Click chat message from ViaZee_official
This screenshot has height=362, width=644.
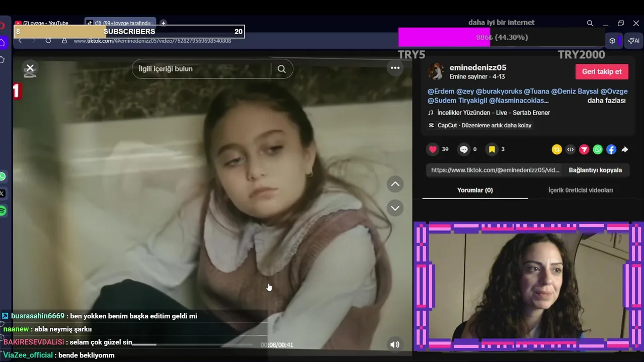[x=58, y=355]
